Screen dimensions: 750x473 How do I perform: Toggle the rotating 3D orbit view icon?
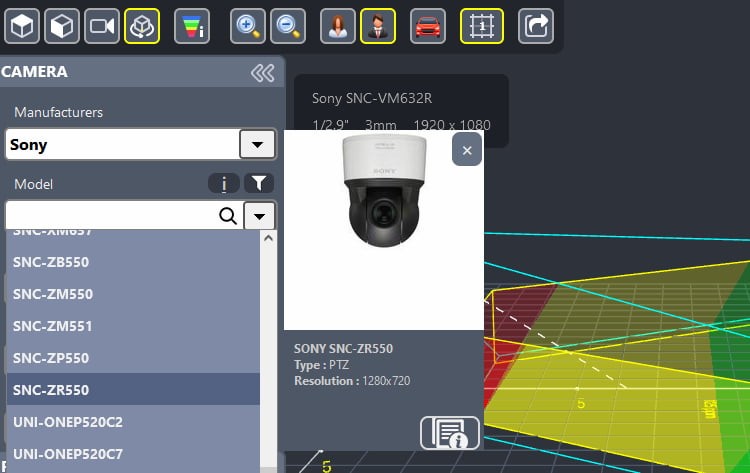coord(142,26)
